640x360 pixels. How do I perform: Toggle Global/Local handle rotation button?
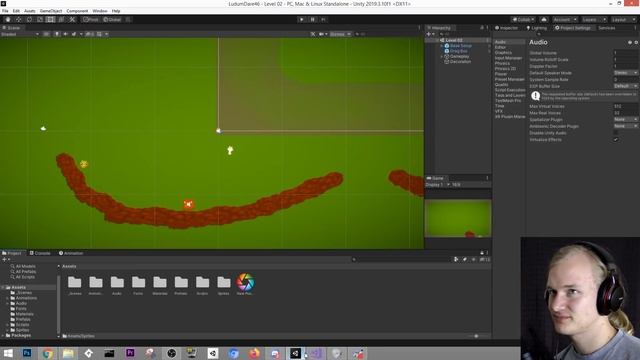pos(112,20)
